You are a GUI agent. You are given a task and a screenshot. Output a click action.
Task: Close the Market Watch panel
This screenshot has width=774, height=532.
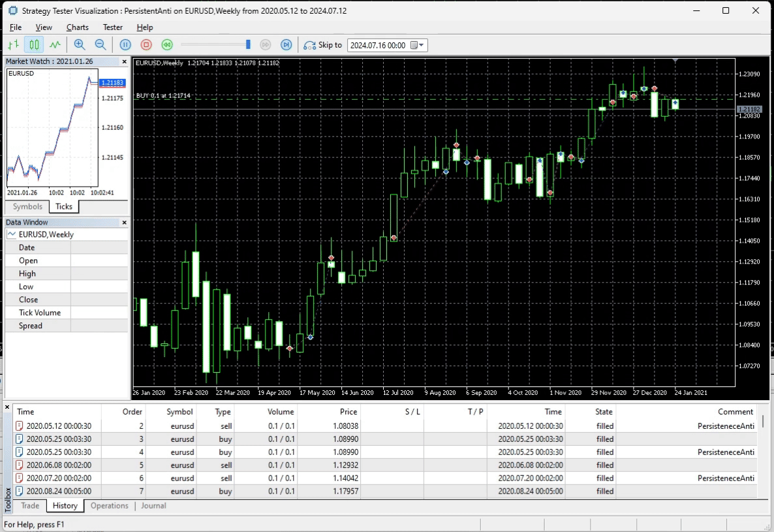[x=123, y=61]
